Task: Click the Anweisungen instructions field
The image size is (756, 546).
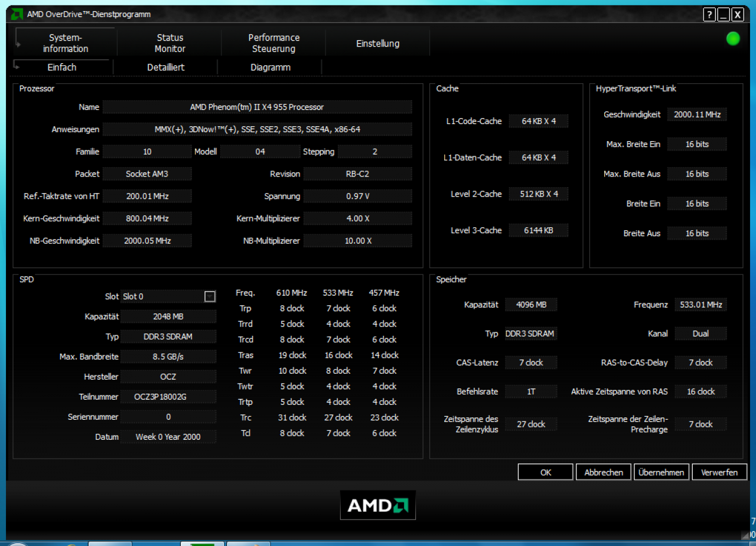Action: (257, 129)
